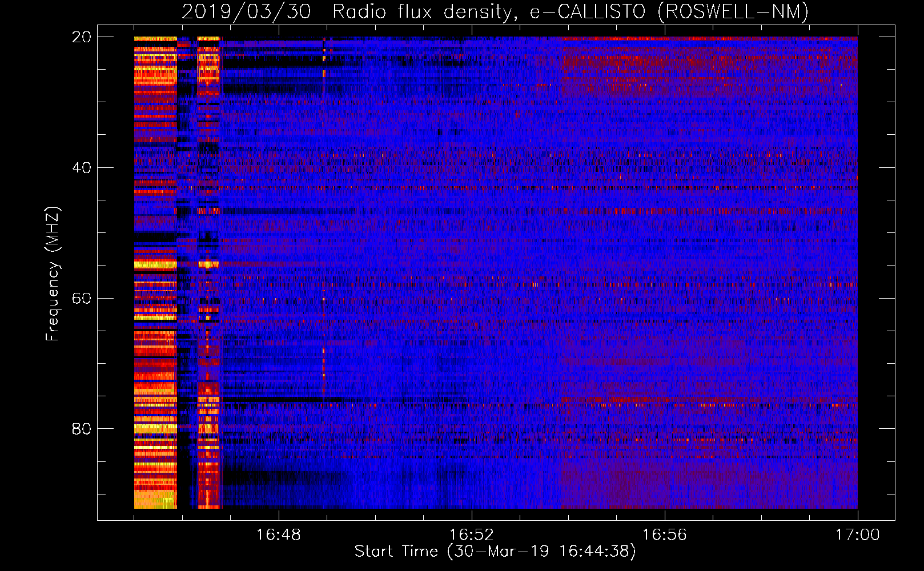
Task: Click the '60' frequency axis label
Action: (x=82, y=299)
